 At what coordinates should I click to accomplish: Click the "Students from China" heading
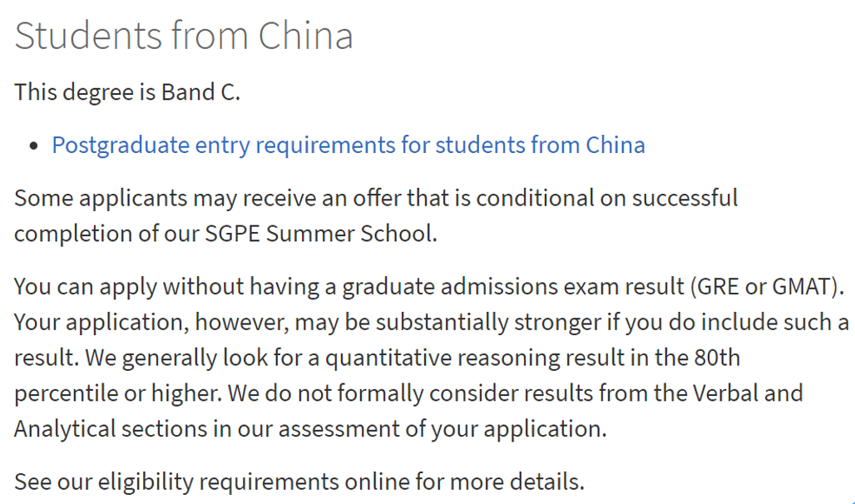184,36
